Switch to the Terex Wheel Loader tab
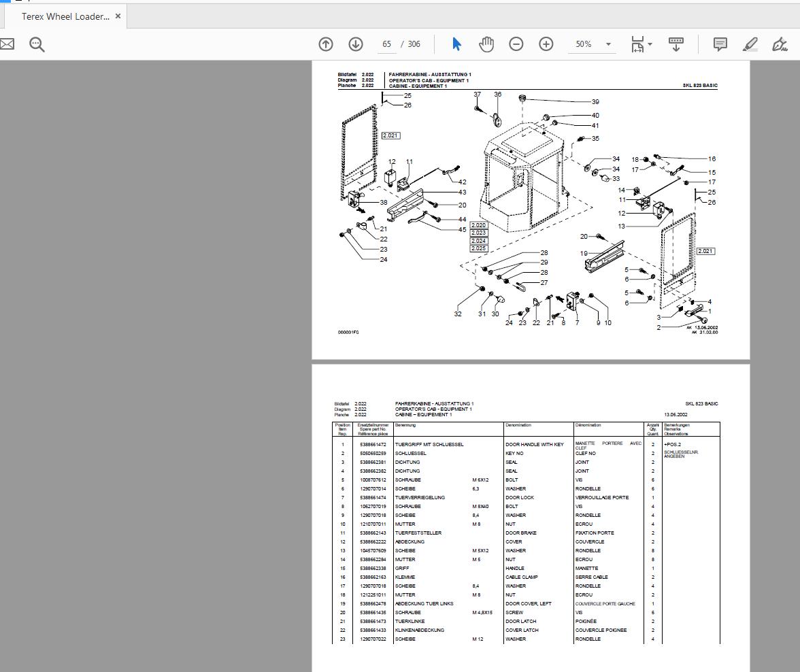Screen dimensions: 800x672 (65, 17)
